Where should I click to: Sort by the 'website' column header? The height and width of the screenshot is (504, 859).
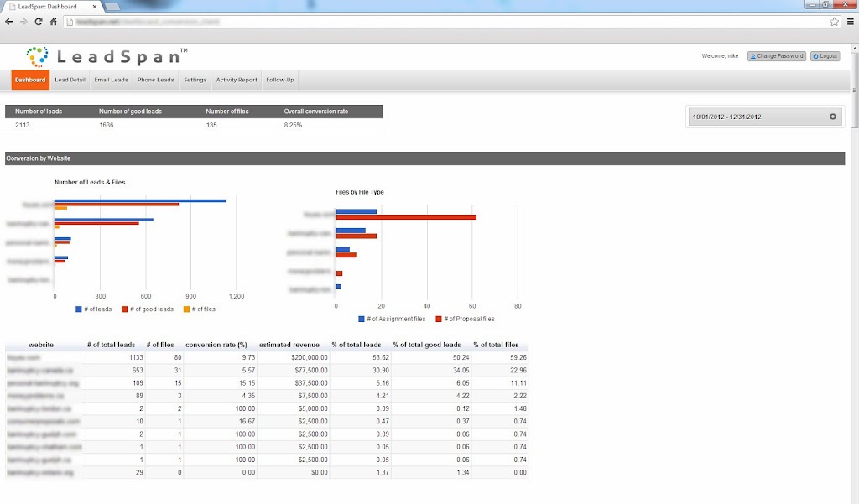coord(41,346)
